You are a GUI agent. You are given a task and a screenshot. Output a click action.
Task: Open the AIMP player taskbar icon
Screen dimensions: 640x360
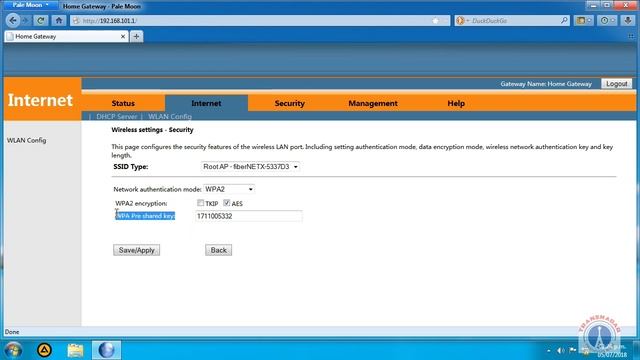(x=44, y=350)
